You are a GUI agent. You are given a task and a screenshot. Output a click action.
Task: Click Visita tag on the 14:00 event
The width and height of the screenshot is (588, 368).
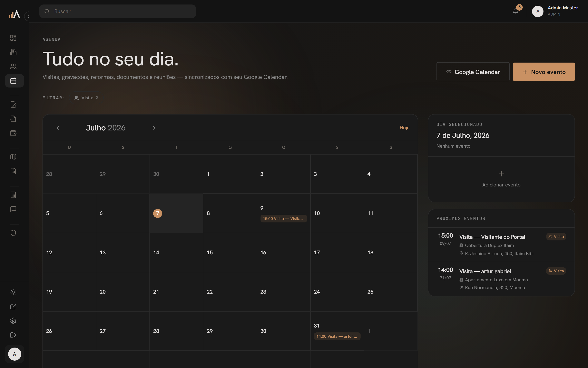556,271
